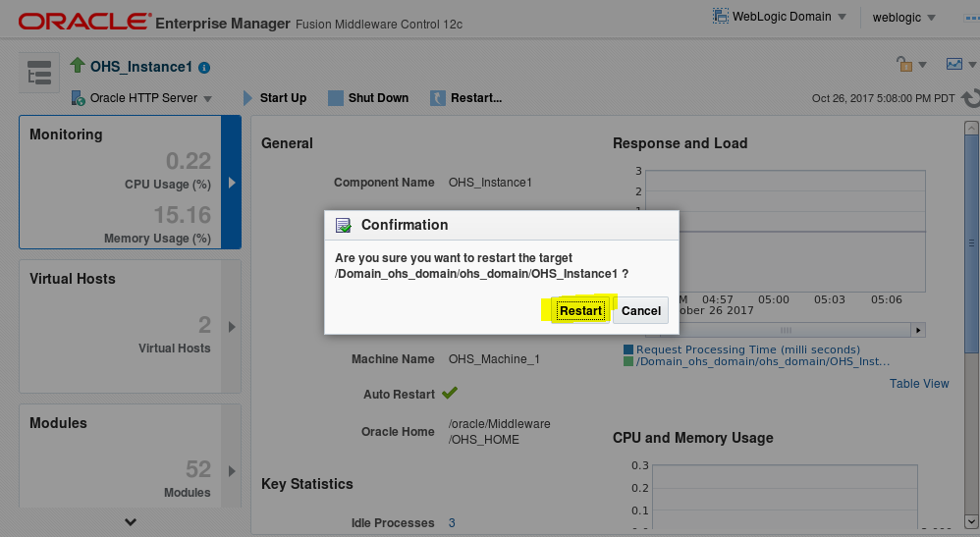The image size is (980, 537).
Task: Click the Confirmation dialog icon
Action: click(x=343, y=225)
